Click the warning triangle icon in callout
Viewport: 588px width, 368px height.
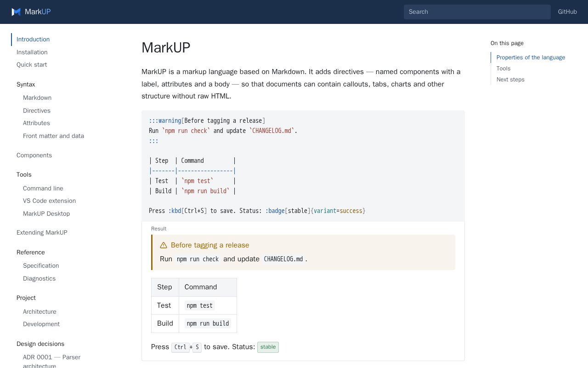coord(164,245)
